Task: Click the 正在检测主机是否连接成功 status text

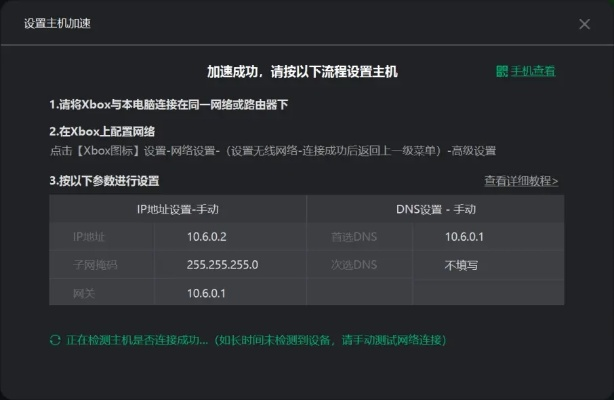Action: [x=256, y=340]
